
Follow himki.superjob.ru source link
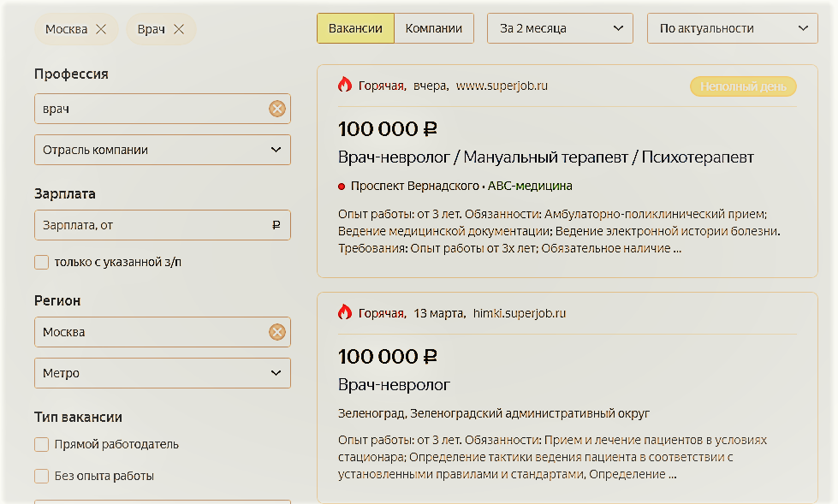519,313
